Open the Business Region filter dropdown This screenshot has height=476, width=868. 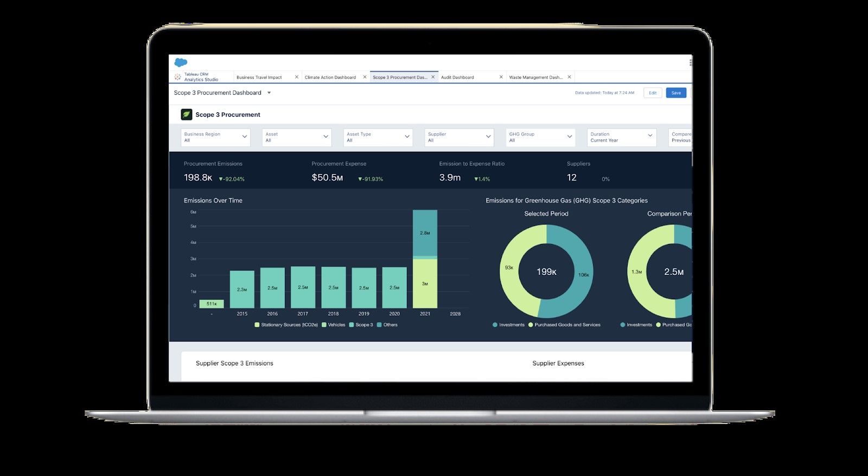215,137
